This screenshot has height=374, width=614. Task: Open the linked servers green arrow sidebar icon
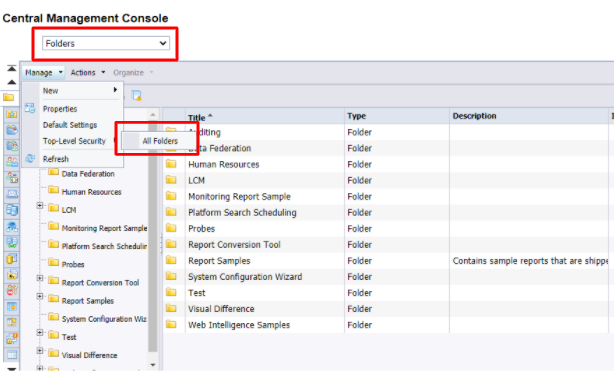(12, 242)
